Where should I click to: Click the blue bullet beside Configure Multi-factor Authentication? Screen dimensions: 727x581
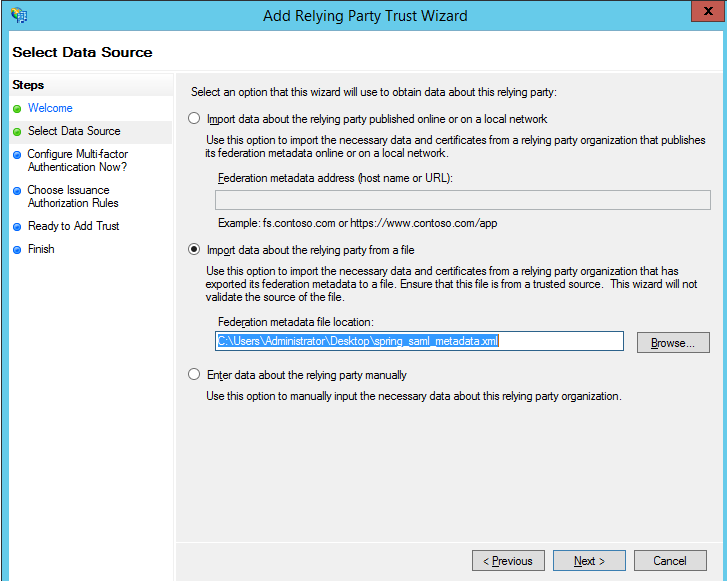point(17,155)
